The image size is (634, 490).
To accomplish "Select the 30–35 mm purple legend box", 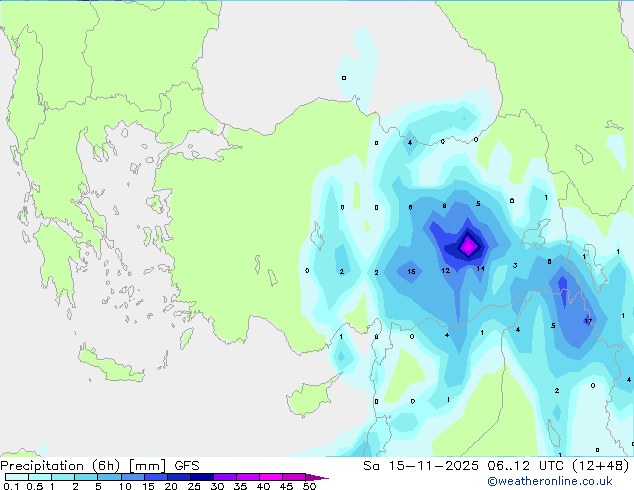I will pos(225,477).
